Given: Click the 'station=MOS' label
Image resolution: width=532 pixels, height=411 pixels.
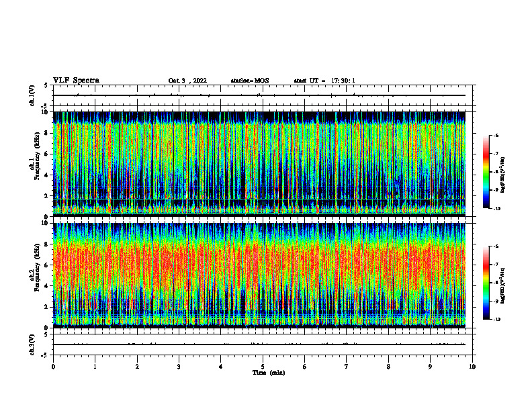Looking at the screenshot, I should click(250, 81).
